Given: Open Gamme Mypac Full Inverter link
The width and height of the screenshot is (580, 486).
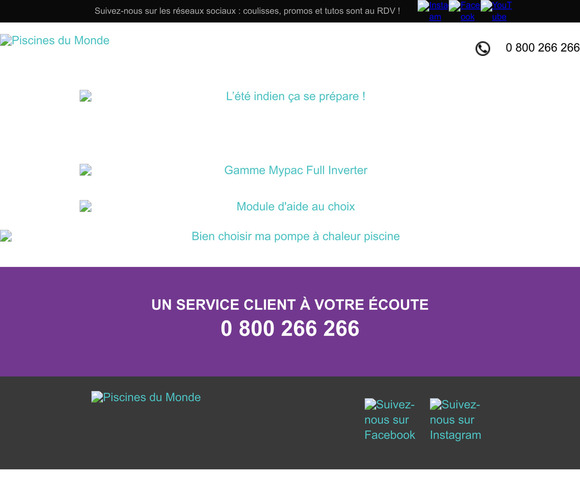Looking at the screenshot, I should [296, 170].
